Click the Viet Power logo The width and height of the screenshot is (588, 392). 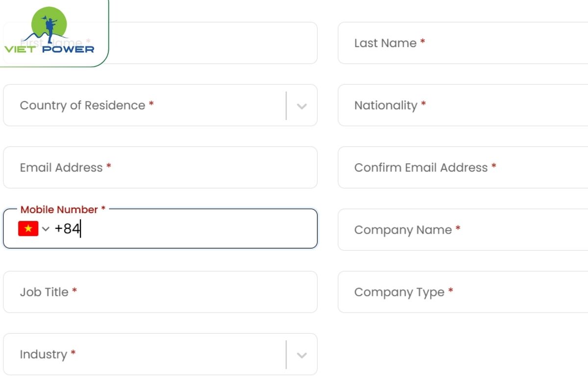pyautogui.click(x=49, y=32)
